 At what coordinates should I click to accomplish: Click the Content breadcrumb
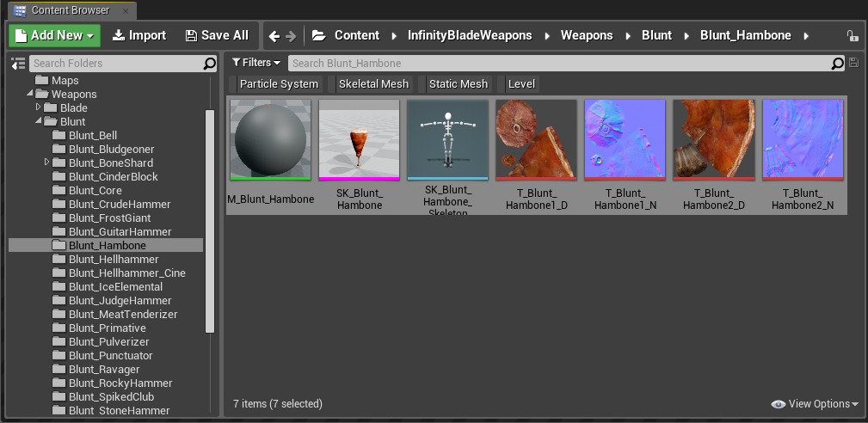click(357, 35)
